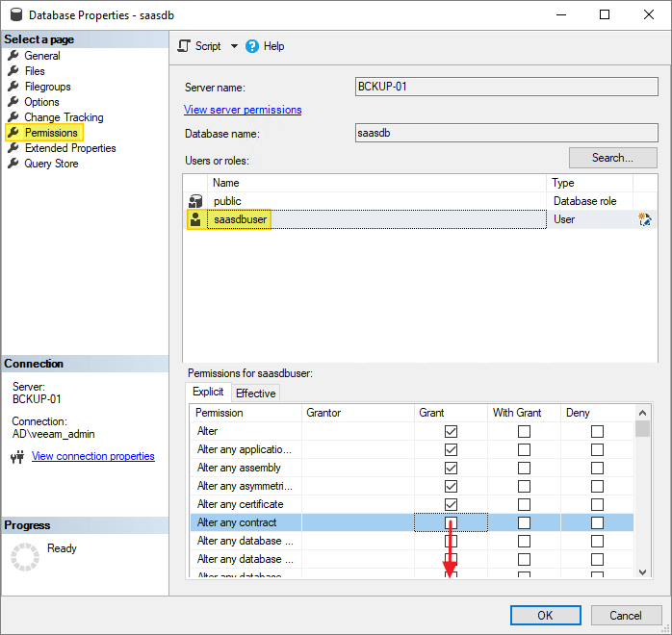This screenshot has height=635, width=672.
Task: Enable Deny for Alter any certificate
Action: coord(597,504)
